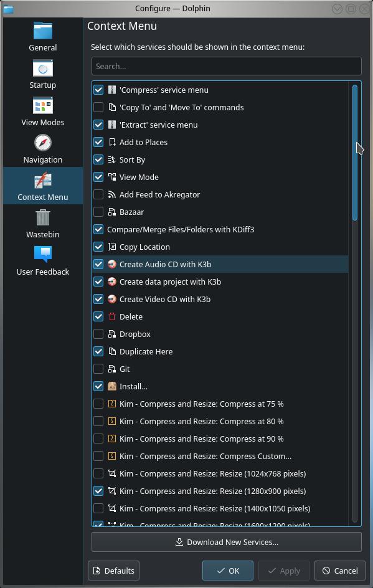Uncheck the 'Compress' service menu checkbox
373x588 pixels.
coord(98,90)
